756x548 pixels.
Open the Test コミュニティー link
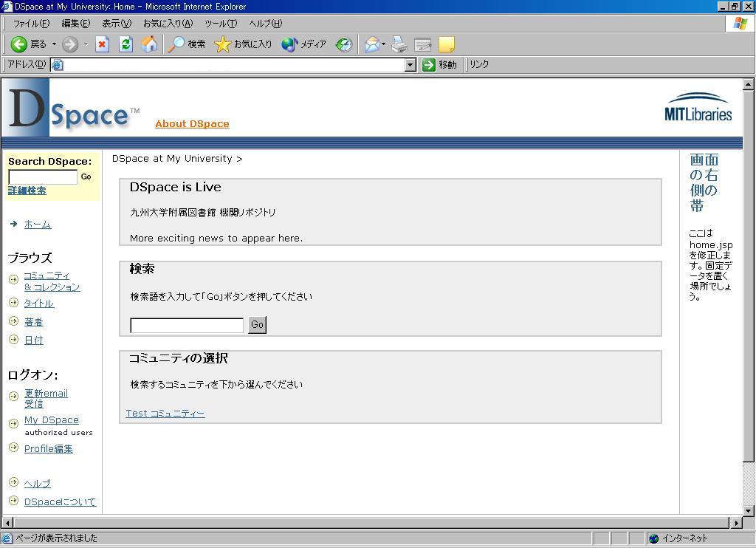click(165, 414)
